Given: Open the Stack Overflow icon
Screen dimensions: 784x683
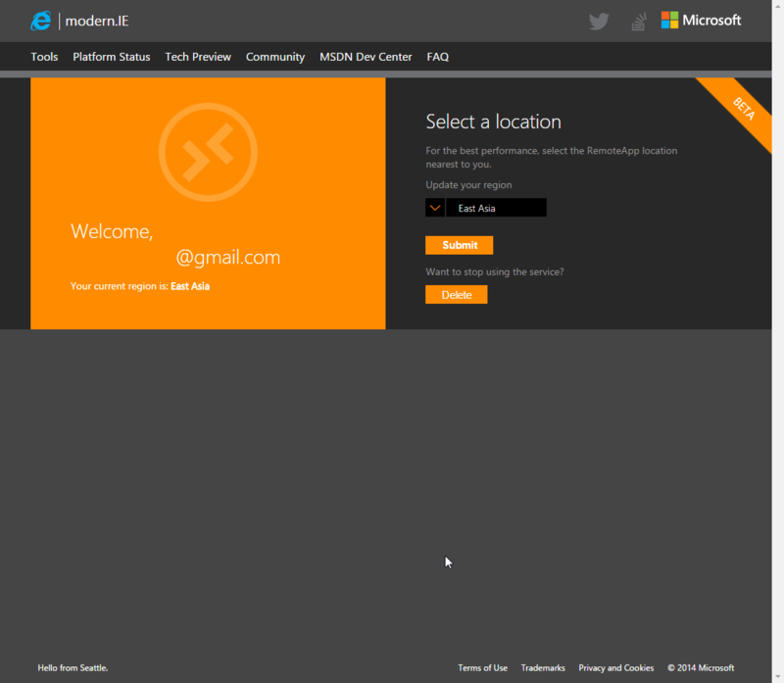Looking at the screenshot, I should (639, 22).
